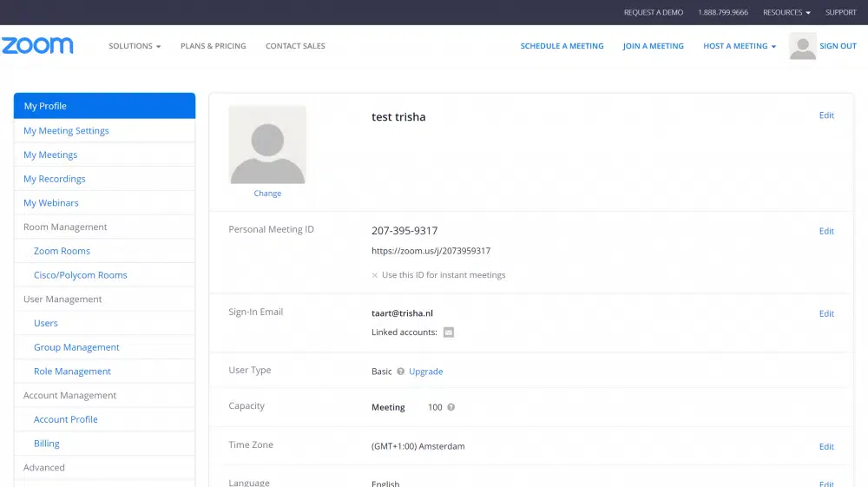Expand the Solutions dropdown menu
Screen dimensions: 868x487
click(x=135, y=46)
